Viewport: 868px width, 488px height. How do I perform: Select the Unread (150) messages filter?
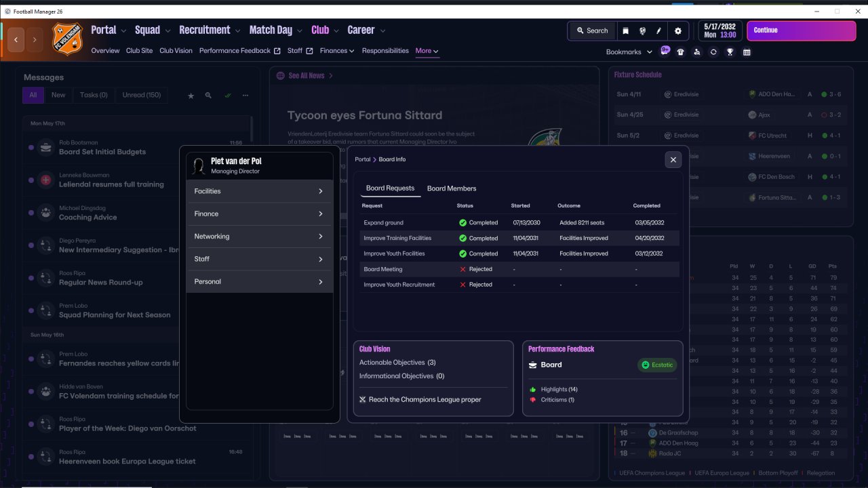142,95
